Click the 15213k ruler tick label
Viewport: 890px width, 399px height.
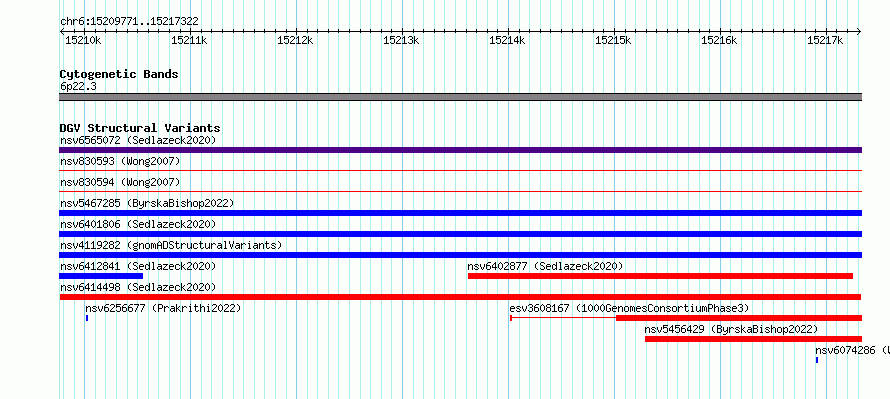point(401,40)
